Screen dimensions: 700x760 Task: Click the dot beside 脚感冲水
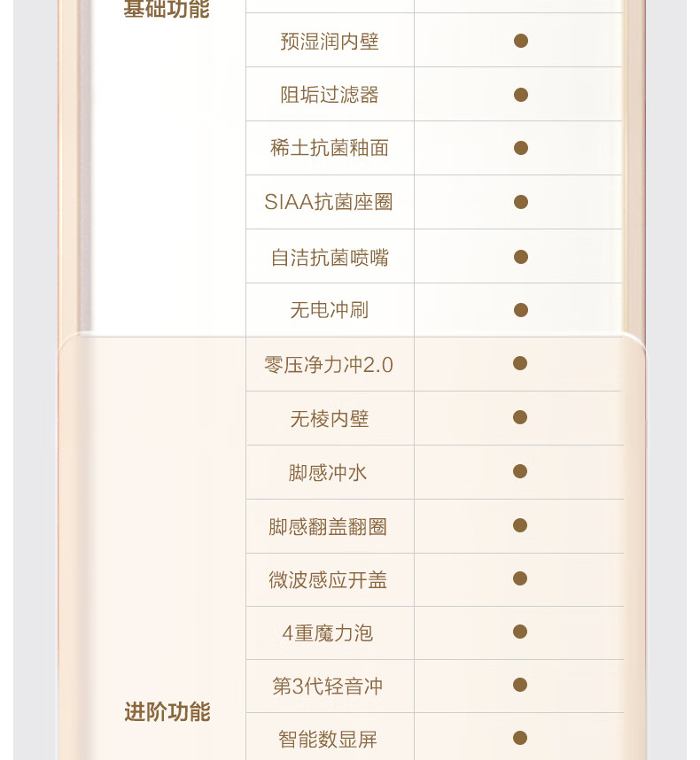(x=519, y=471)
